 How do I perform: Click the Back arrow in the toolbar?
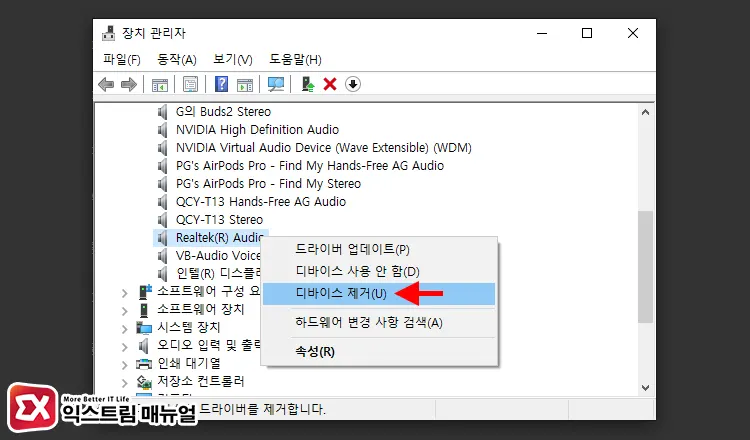pyautogui.click(x=106, y=84)
